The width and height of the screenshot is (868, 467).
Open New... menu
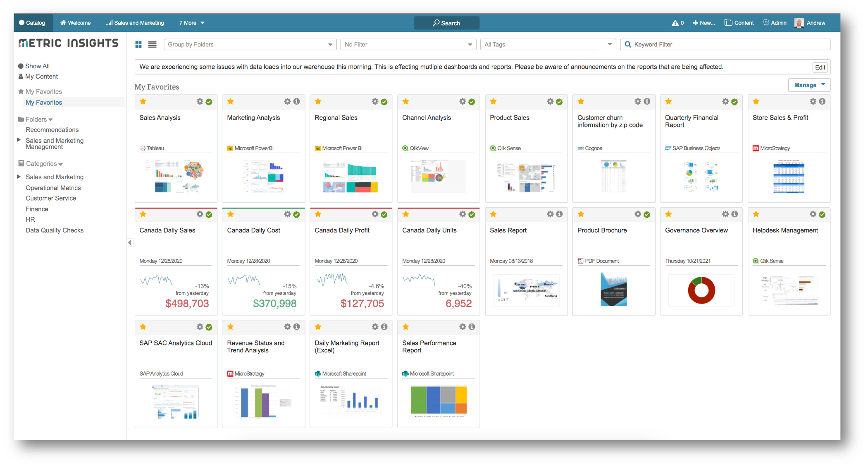coord(704,23)
